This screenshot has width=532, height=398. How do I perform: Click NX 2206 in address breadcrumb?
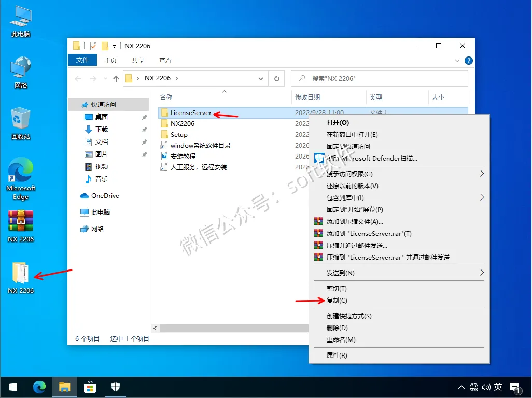point(158,78)
